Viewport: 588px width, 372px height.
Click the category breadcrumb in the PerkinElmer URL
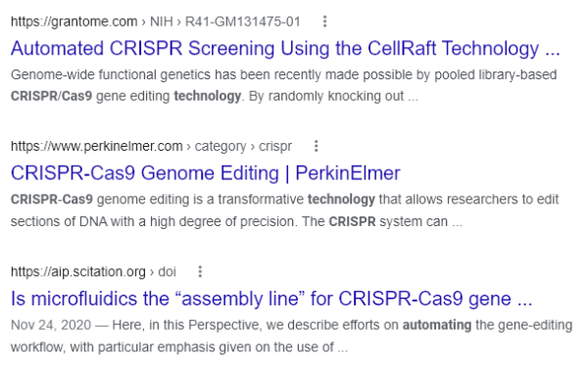[220, 146]
